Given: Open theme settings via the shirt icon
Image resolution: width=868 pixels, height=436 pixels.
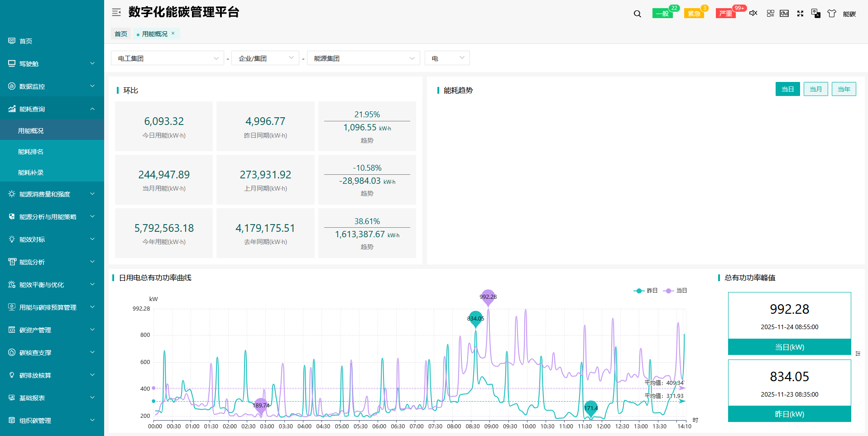Looking at the screenshot, I should [832, 13].
